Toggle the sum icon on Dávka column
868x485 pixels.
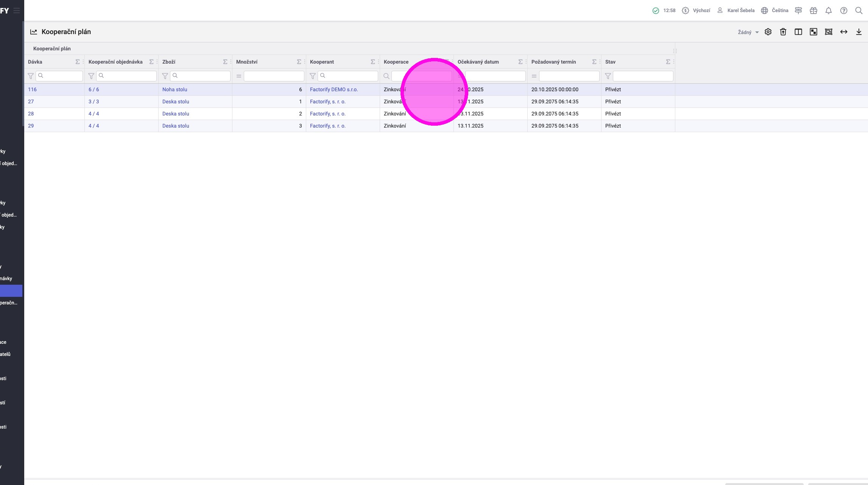[x=77, y=62]
